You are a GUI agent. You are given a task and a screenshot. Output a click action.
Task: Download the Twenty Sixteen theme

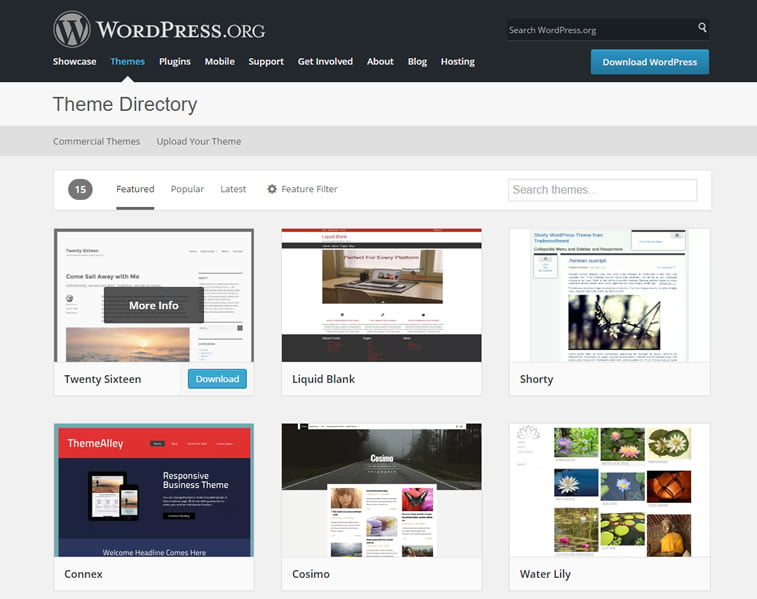217,379
